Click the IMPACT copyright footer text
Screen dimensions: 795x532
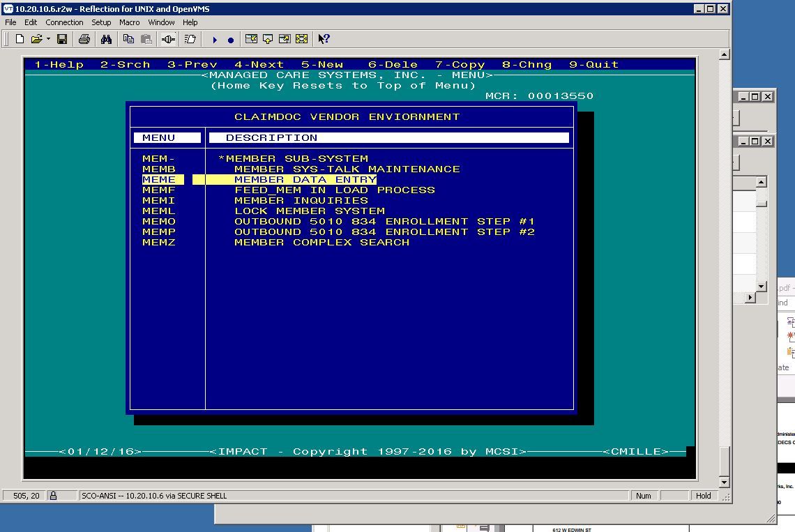(x=368, y=451)
